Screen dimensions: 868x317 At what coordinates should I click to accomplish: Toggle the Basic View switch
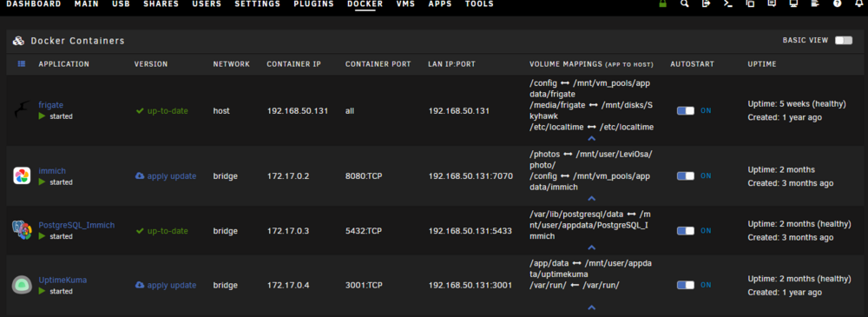pyautogui.click(x=844, y=41)
